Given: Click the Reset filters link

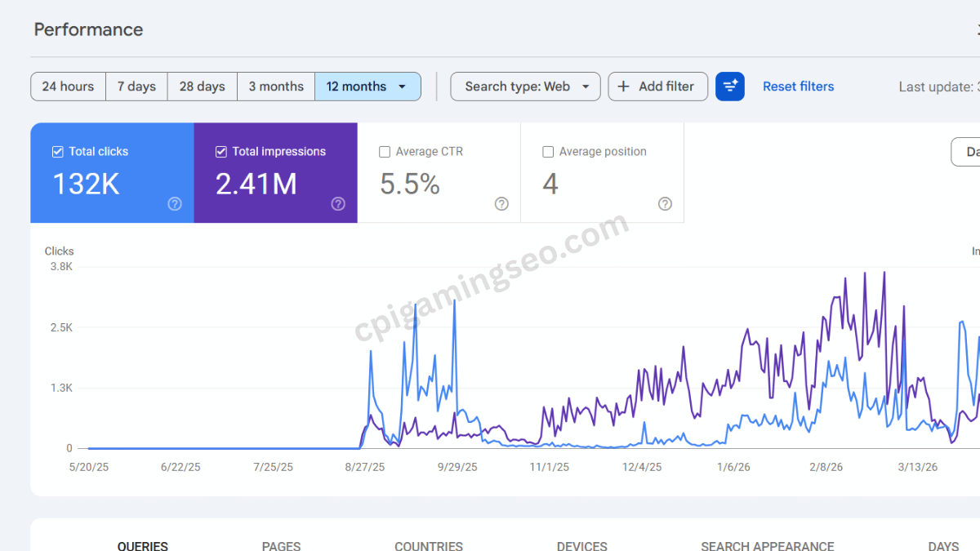Looking at the screenshot, I should pyautogui.click(x=798, y=87).
